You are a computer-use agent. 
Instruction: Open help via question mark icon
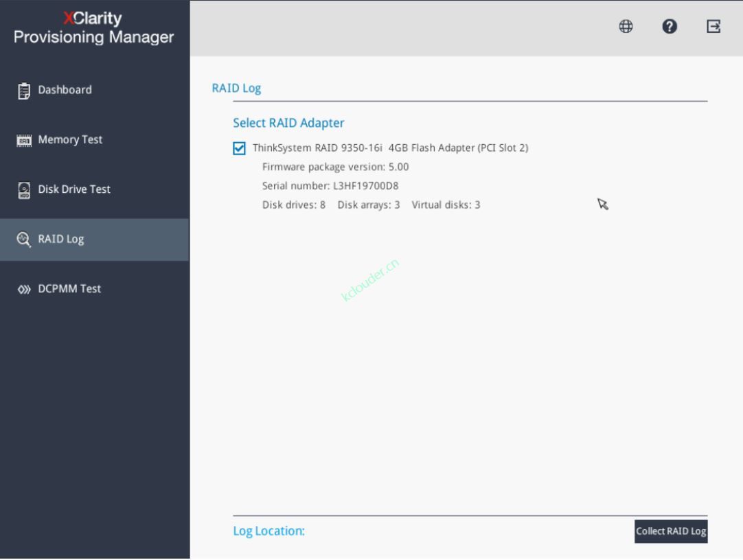coord(669,26)
